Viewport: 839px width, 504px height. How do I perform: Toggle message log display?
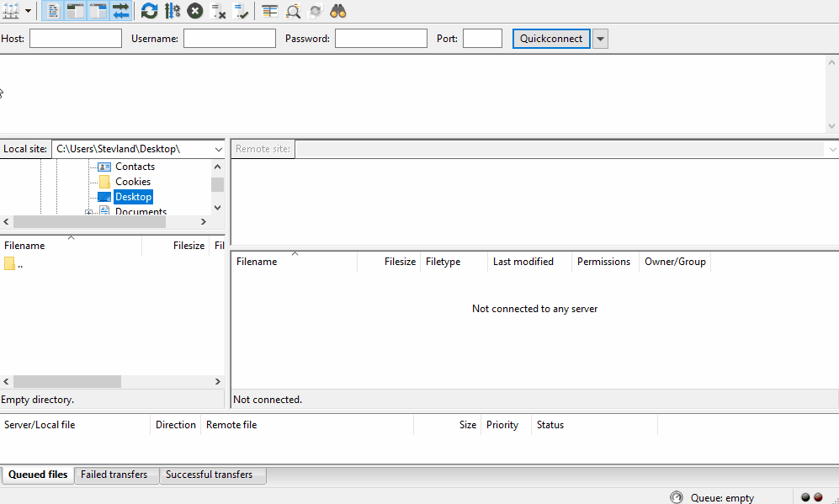click(x=53, y=11)
